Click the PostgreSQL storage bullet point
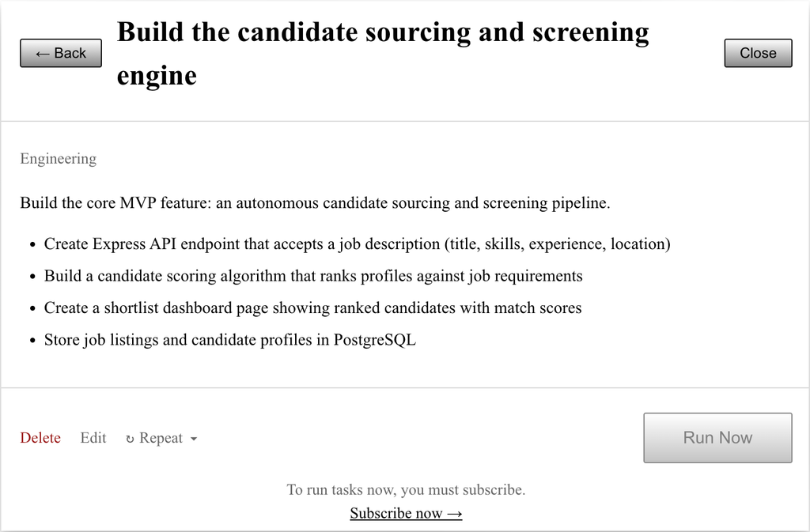 (x=229, y=339)
